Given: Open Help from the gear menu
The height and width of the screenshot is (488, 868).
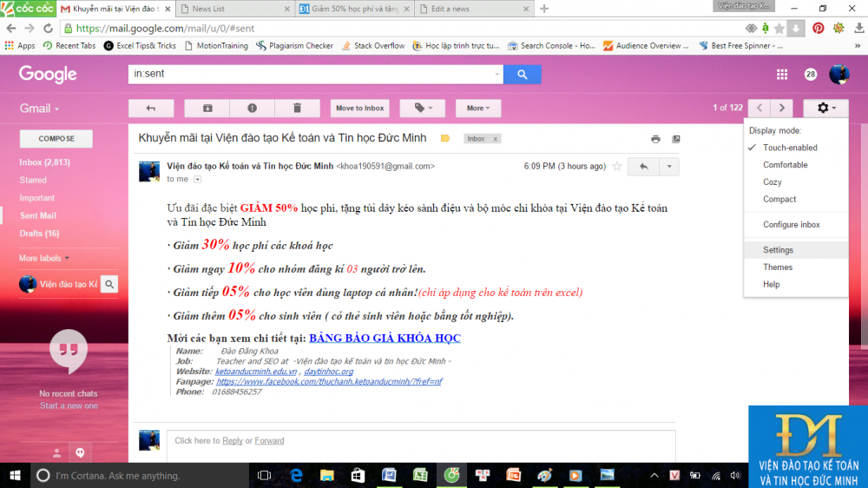Looking at the screenshot, I should pos(796,285).
